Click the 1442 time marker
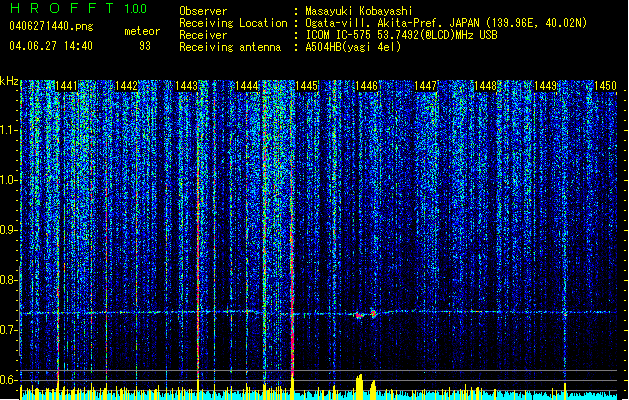Viewport: 629px width, 400px height. coord(126,86)
